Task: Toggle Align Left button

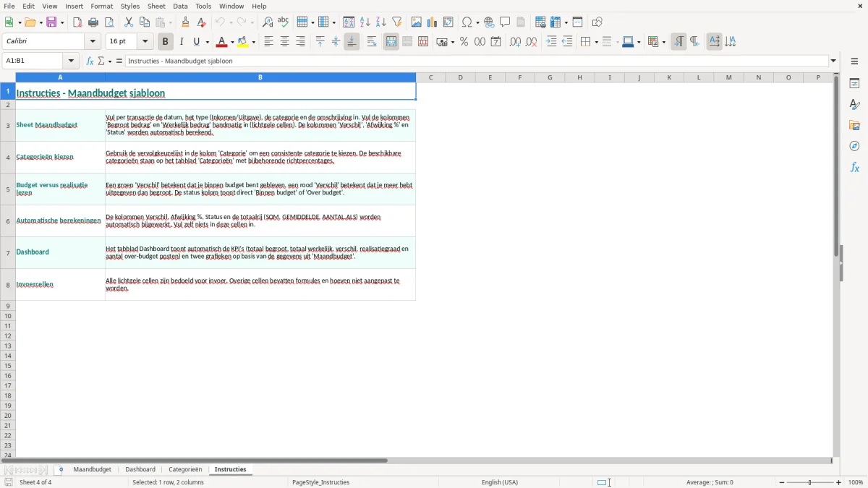Action: (268, 42)
